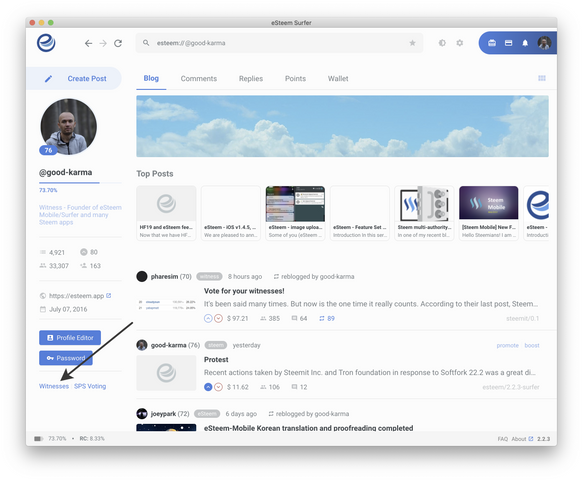Upvote the Vote for your witnesses post
Viewport: 583px width, 480px height.
pos(208,319)
